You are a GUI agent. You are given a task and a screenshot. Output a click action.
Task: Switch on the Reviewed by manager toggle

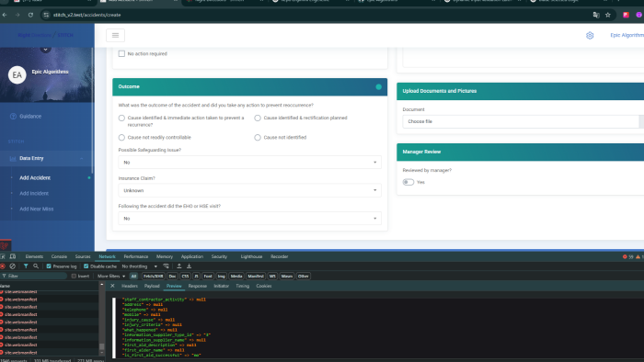click(408, 182)
